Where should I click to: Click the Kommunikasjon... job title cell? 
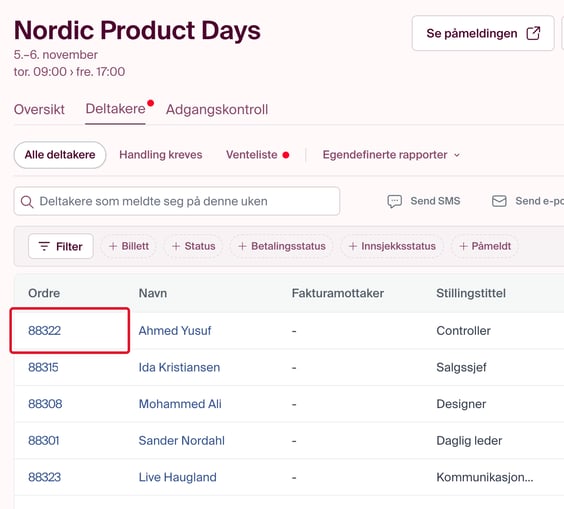pyautogui.click(x=485, y=477)
